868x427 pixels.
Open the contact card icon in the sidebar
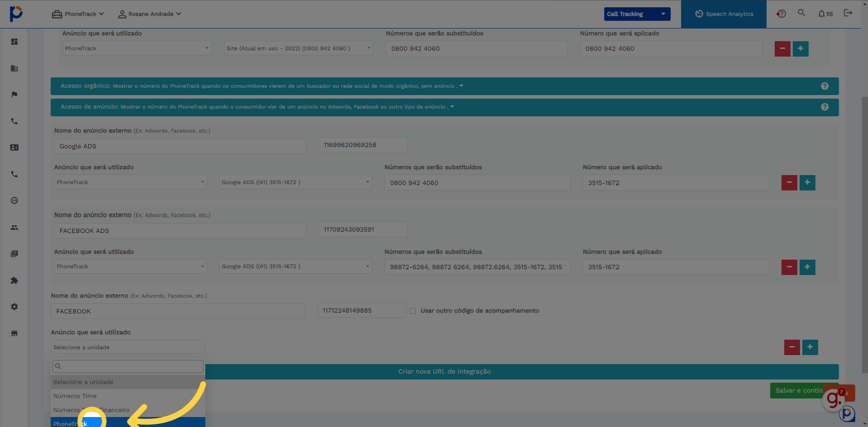(14, 147)
